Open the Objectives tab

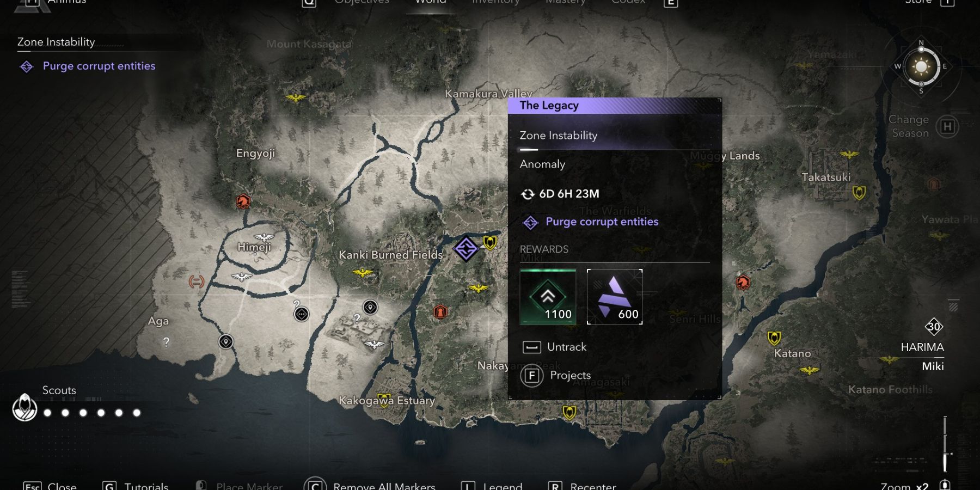362,2
